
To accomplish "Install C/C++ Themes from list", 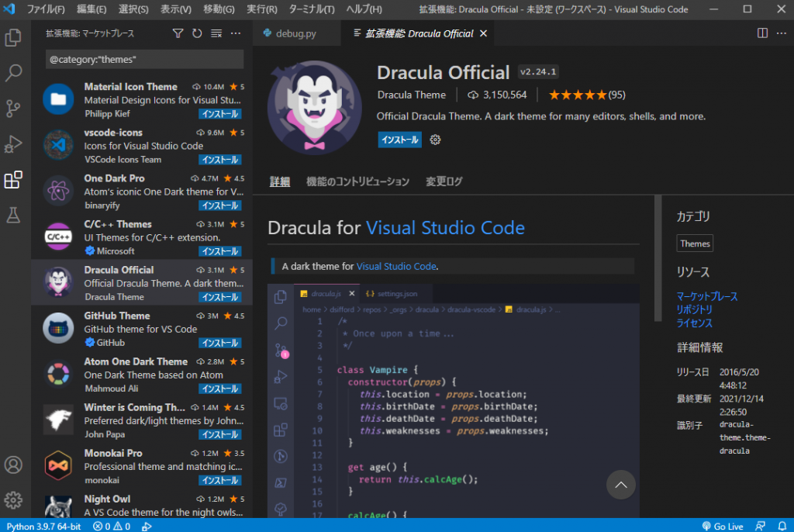I will 219,251.
